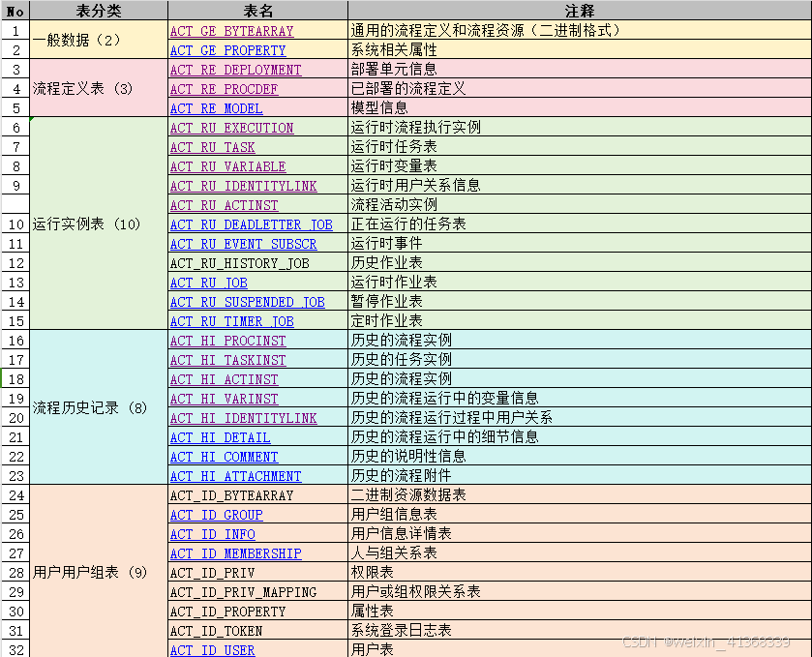Viewport: 812px width, 657px height.
Task: Select the 正在运行的任务表 cell
Action: click(580, 224)
